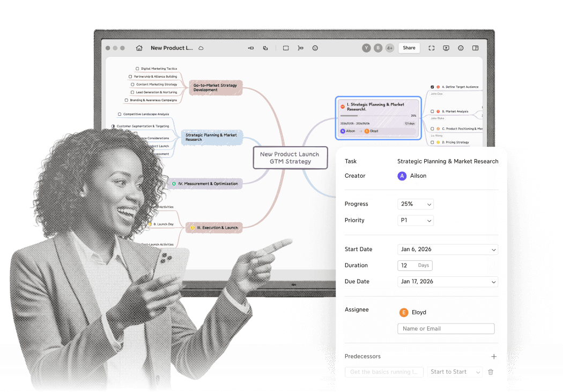
Task: Select the blue Strategic Planning & Market Research topic
Action: [211, 138]
